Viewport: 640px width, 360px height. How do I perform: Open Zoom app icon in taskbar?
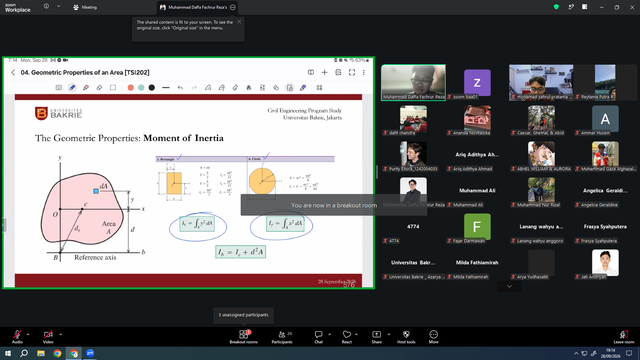90,353
